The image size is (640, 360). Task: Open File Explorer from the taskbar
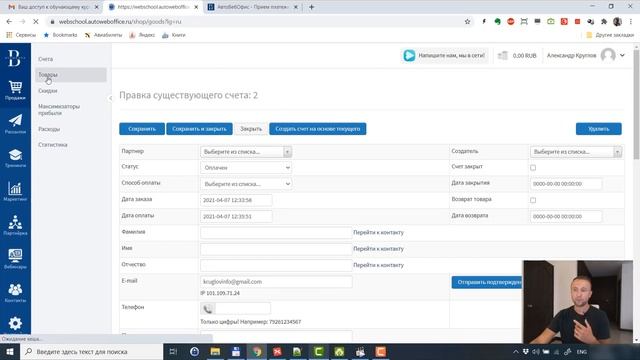pyautogui.click(x=215, y=351)
